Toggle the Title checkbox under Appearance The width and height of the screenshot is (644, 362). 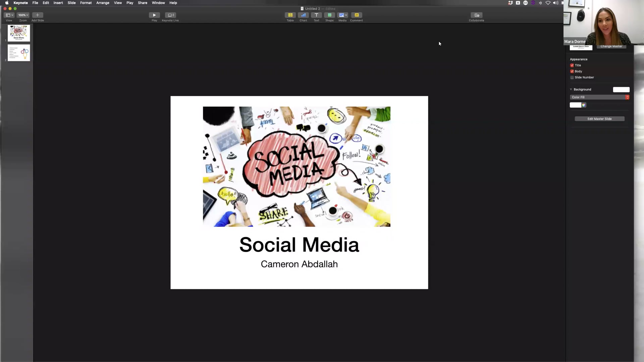pyautogui.click(x=572, y=65)
